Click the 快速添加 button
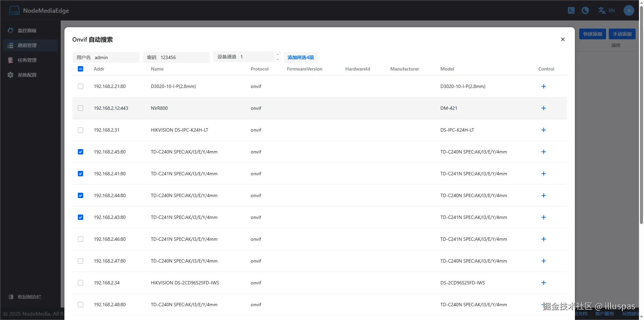The width and height of the screenshot is (644, 320). (x=592, y=34)
